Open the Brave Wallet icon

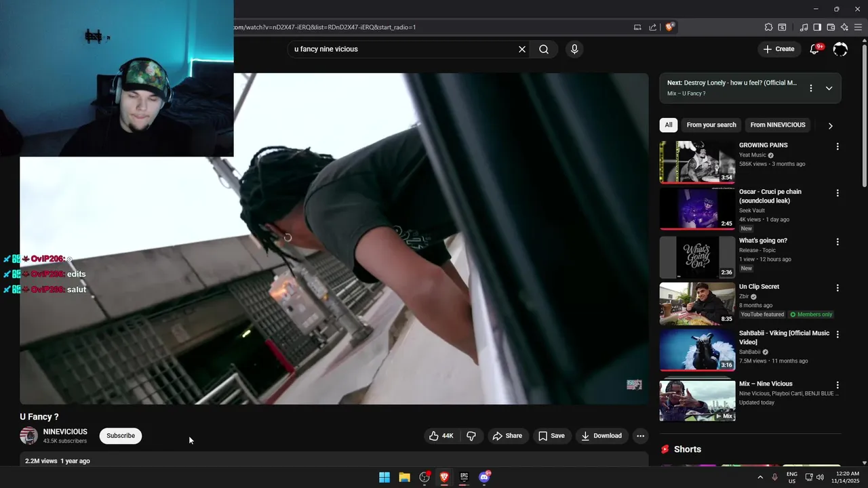(x=831, y=27)
